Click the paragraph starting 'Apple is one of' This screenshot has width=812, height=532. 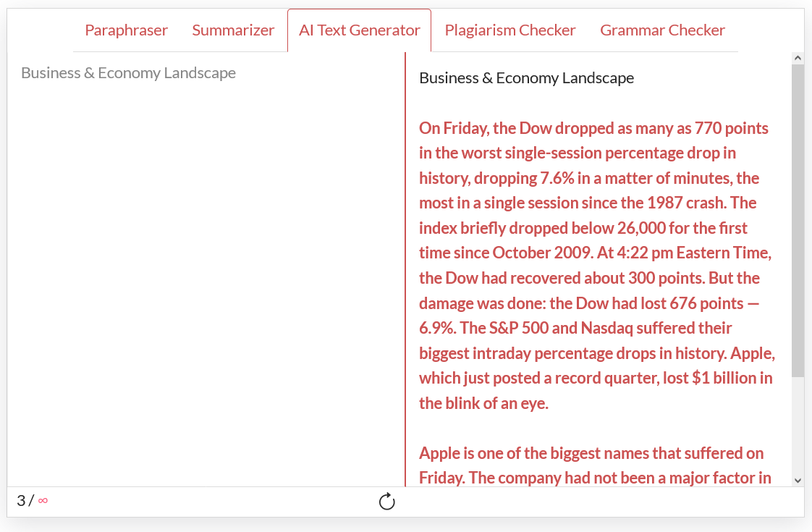(x=594, y=465)
